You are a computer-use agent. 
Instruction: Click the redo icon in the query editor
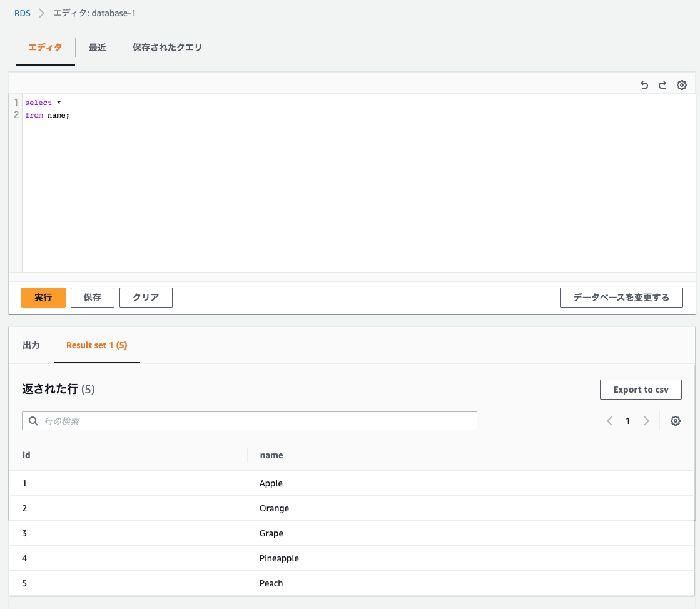[x=662, y=84]
